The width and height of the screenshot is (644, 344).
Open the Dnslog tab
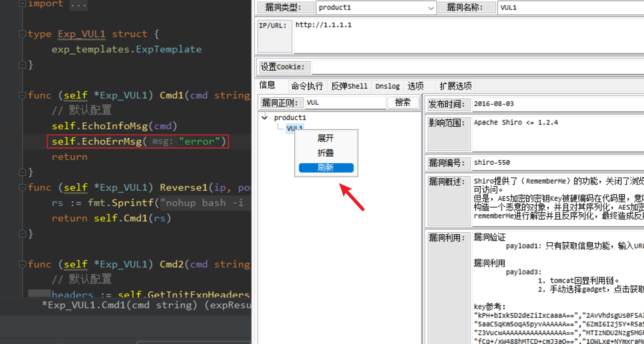tap(387, 86)
